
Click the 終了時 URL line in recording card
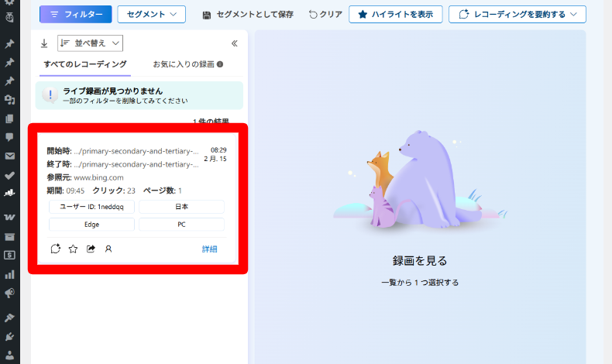(x=122, y=164)
